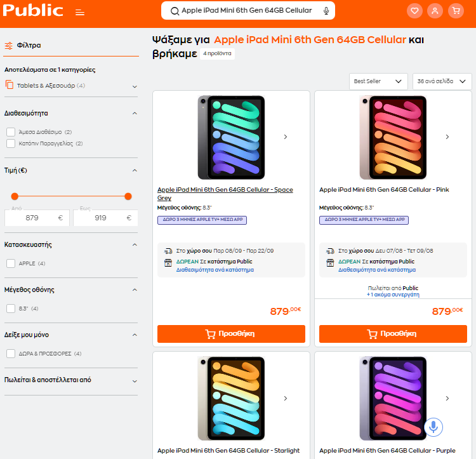Show next image of Pink iPad
This screenshot has height=459, width=476.
pos(447,137)
